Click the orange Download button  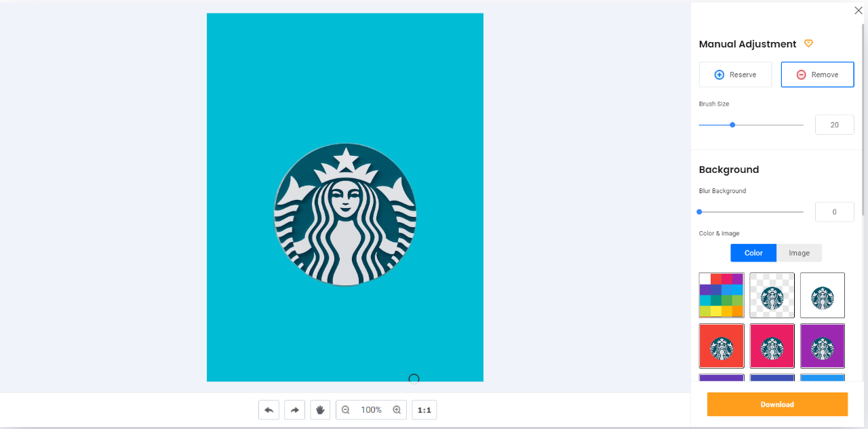[777, 405]
